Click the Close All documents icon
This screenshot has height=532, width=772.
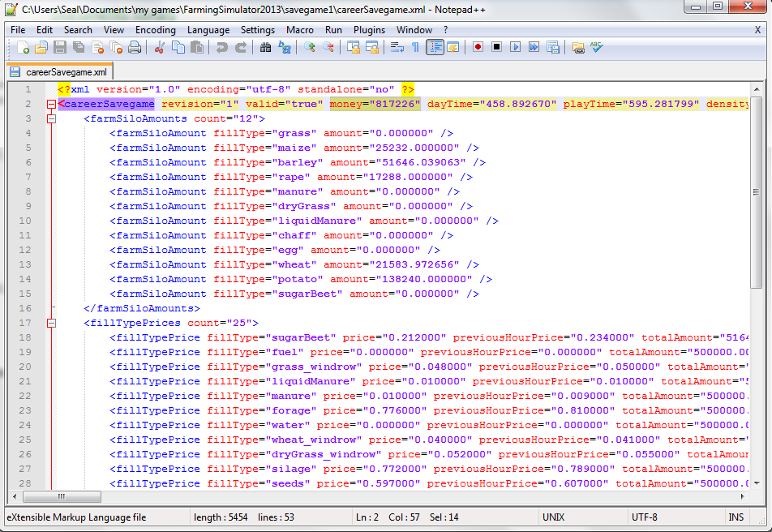[116, 47]
